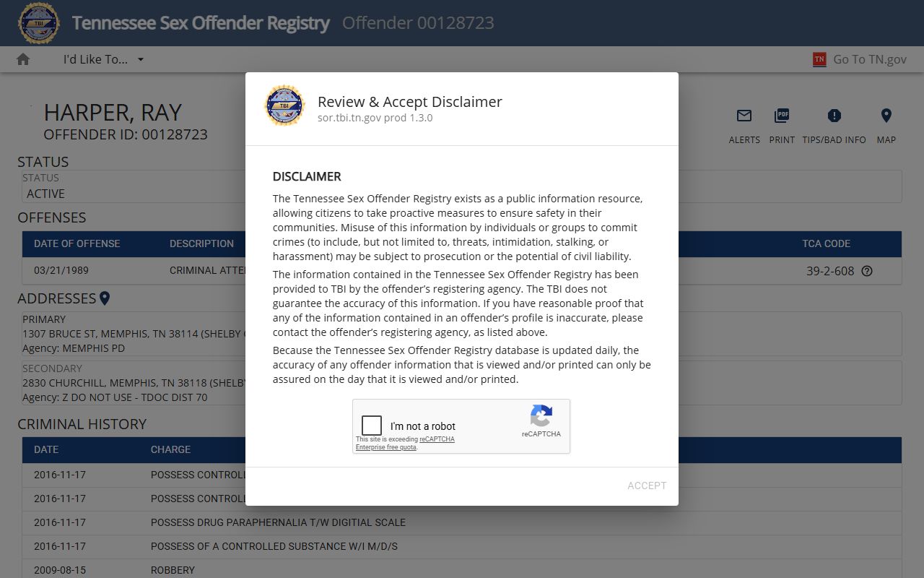Open the Tips/Bad Info icon
This screenshot has width=924, height=578.
834,116
